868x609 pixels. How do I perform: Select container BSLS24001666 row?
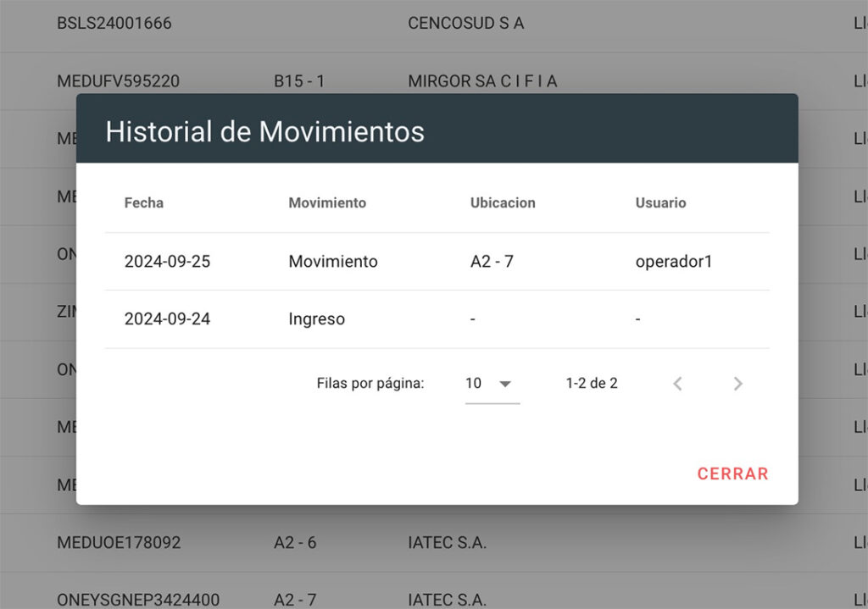114,24
